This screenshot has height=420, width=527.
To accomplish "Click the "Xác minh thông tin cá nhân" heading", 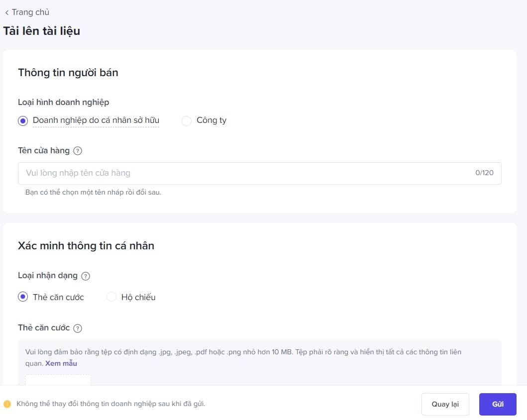I will tap(86, 245).
